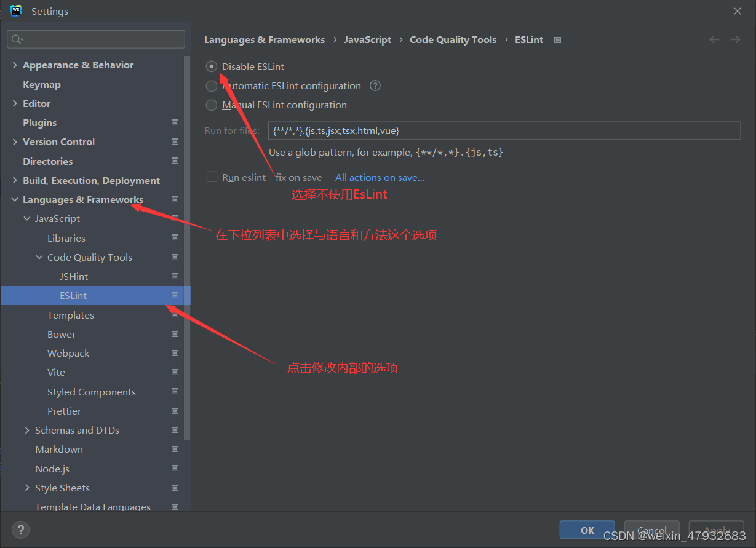Click the settings tree vertical scrollbar
Image resolution: width=756 pixels, height=548 pixels.
pos(187,247)
